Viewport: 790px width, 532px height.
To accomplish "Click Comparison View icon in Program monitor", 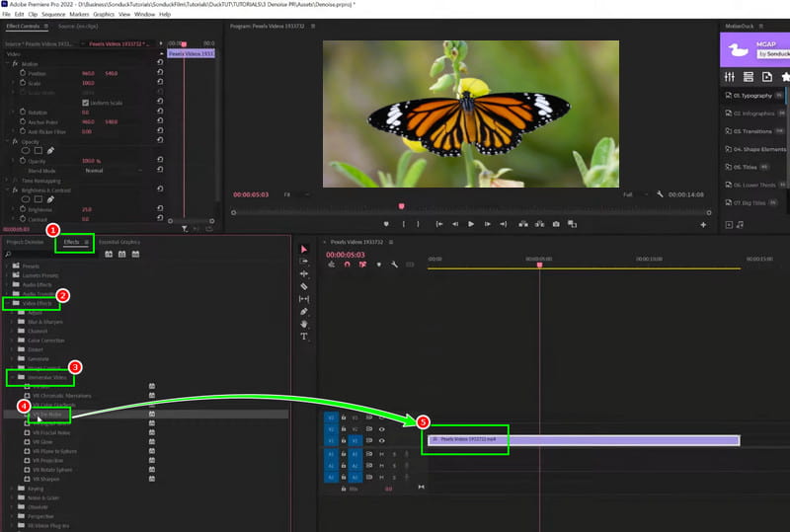I will coord(573,224).
